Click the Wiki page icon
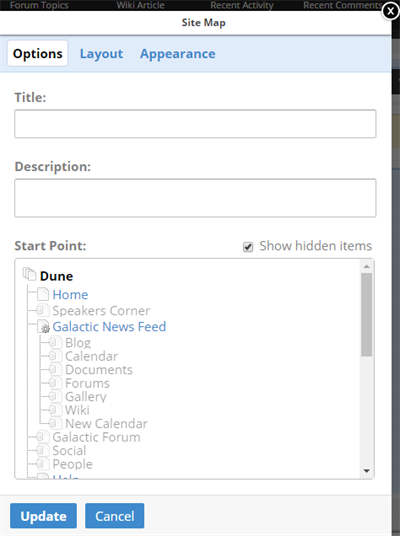The width and height of the screenshot is (400, 536). pos(55,410)
